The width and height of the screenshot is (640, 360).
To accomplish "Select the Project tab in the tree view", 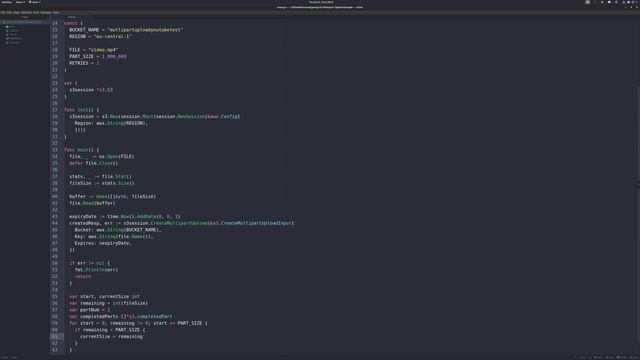I will [x=24, y=17].
